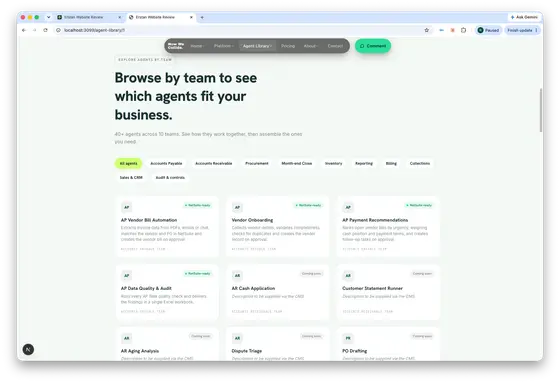Screen dimensions: 560x383
Task: Click the Finish update button
Action: [522, 30]
